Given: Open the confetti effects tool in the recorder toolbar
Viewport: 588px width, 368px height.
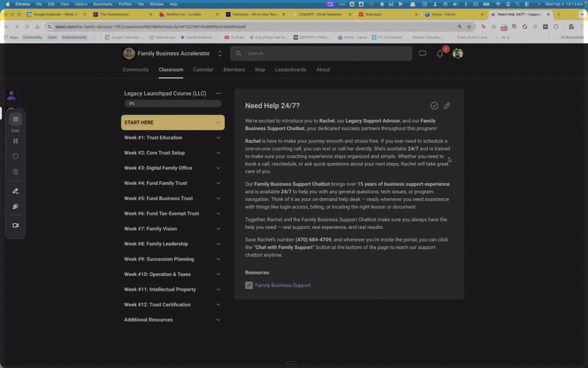Looking at the screenshot, I should click(x=16, y=206).
